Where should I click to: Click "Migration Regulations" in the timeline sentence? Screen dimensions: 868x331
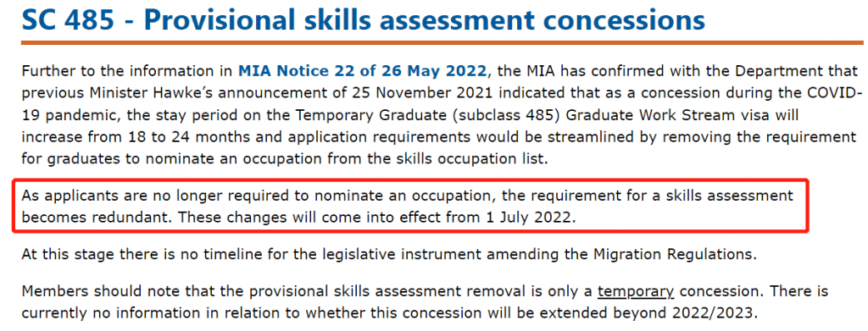672,255
